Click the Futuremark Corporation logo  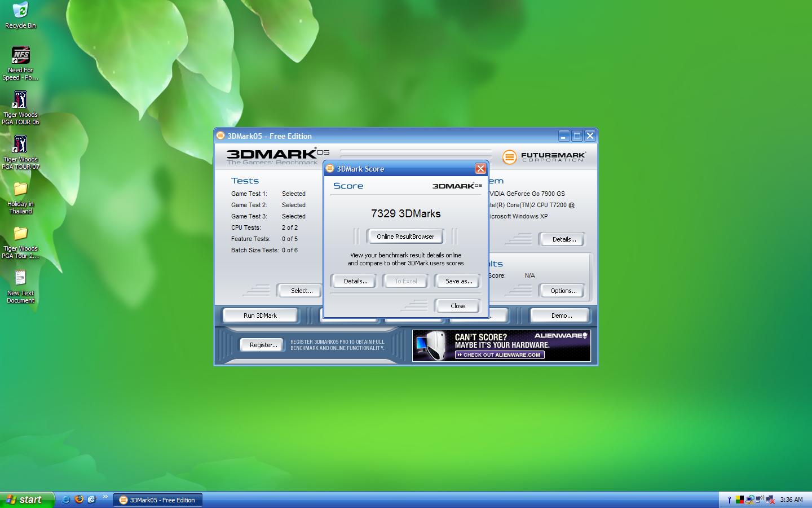[x=544, y=156]
